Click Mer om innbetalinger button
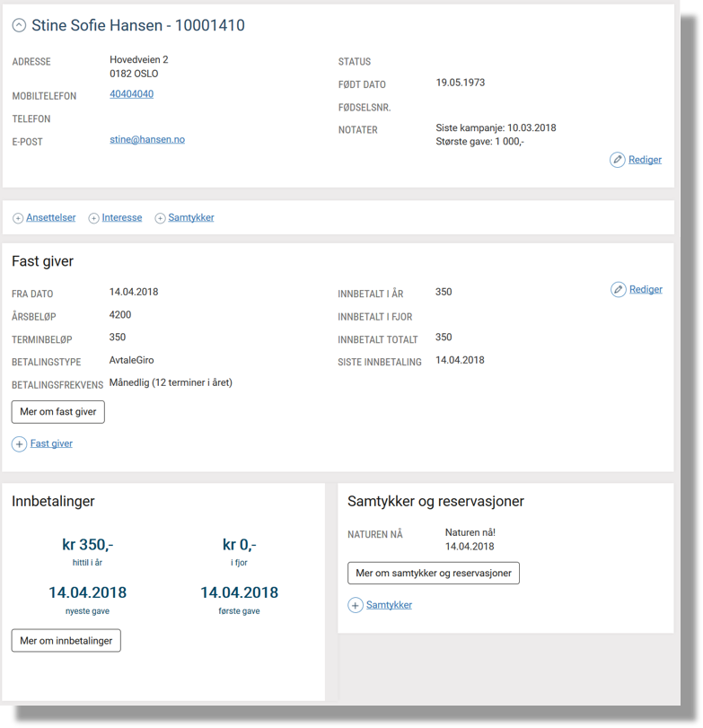The width and height of the screenshot is (703, 728). [x=66, y=641]
